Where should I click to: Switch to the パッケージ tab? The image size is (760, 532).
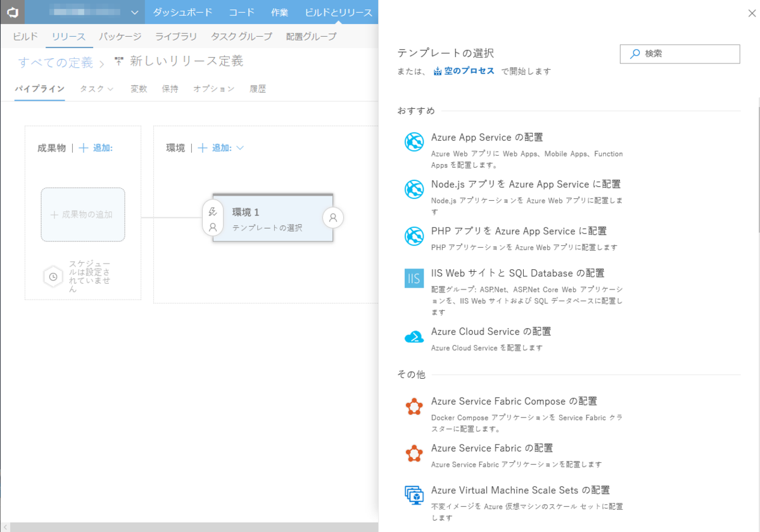(x=120, y=37)
